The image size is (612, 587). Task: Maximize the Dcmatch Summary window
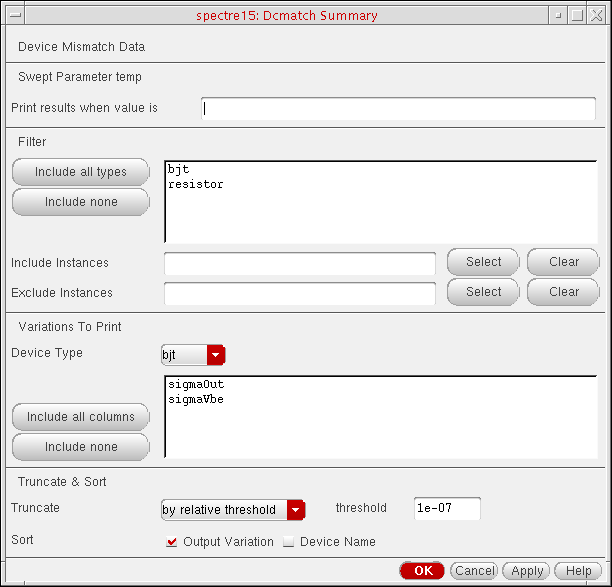pyautogui.click(x=577, y=15)
